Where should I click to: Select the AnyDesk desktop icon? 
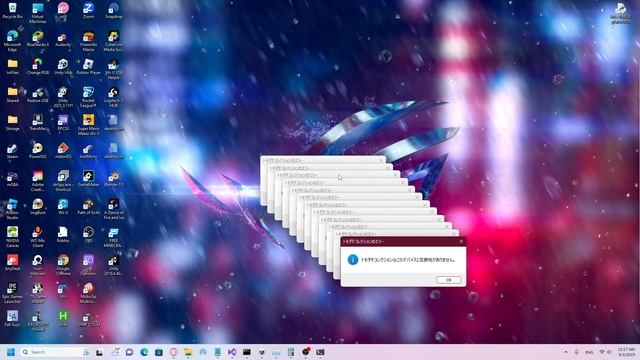tap(12, 262)
